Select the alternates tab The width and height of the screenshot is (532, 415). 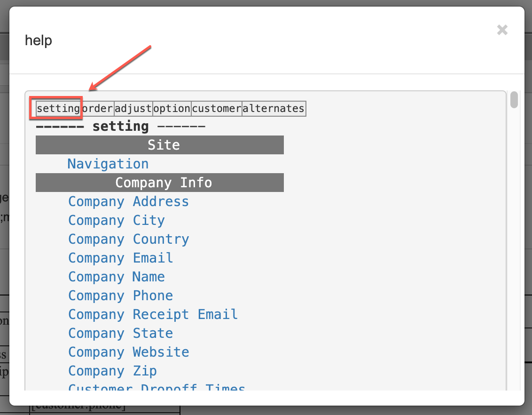274,108
